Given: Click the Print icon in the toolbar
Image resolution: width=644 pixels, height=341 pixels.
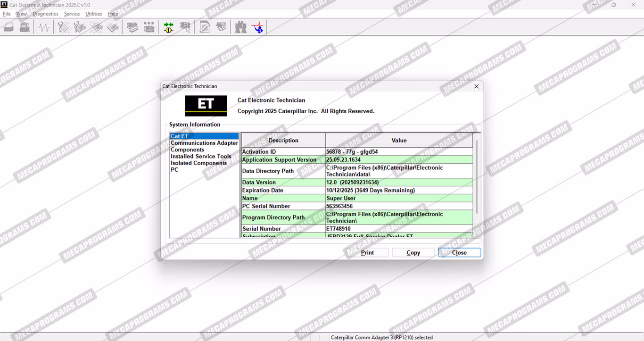Looking at the screenshot, I should tap(8, 28).
